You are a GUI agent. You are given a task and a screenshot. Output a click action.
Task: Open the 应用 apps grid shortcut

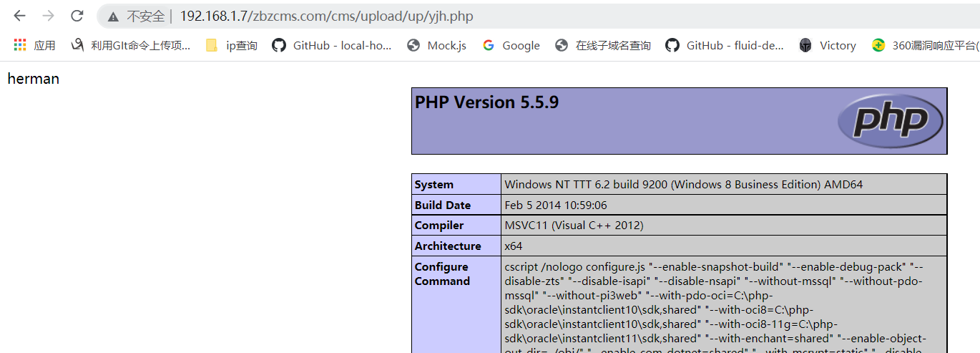coord(34,45)
